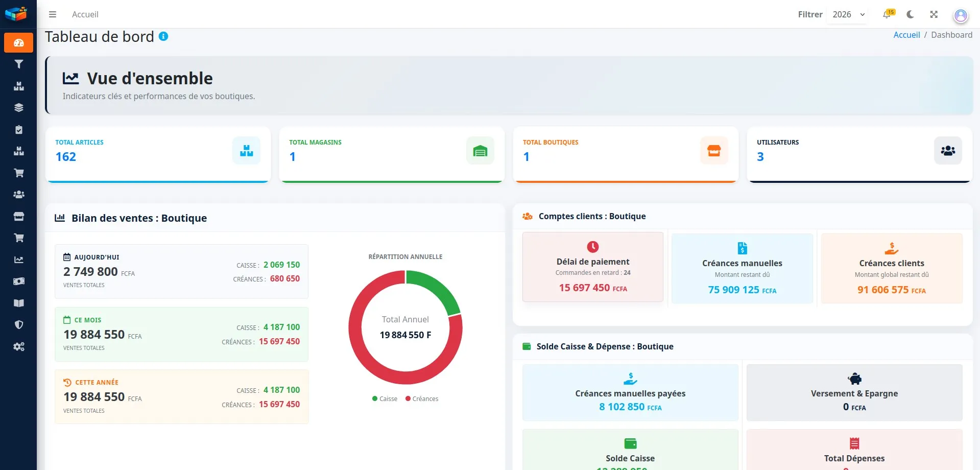Click the Utilisateurs value 3

760,157
